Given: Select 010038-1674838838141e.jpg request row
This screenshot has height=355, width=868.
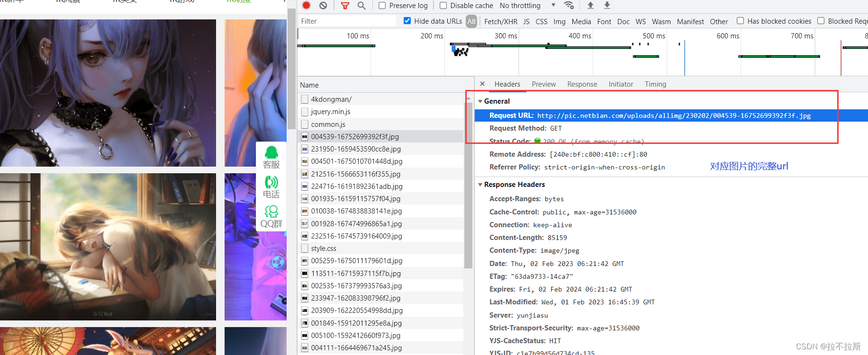Looking at the screenshot, I should click(x=380, y=211).
